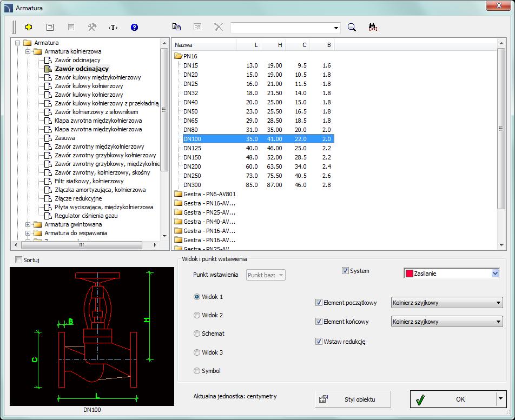Viewport: 515px width, 420px height.
Task: Click the Armatura root folder icon
Action: [28, 43]
